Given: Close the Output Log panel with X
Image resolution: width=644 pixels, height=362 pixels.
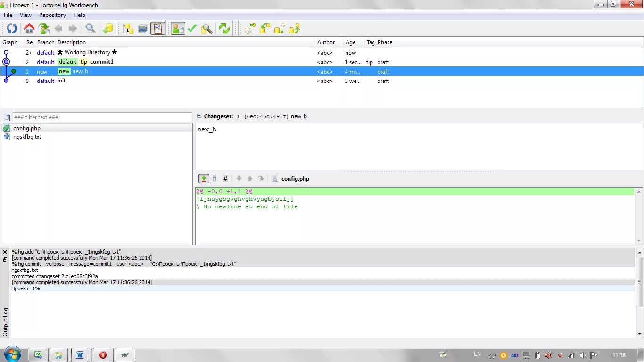Looking at the screenshot, I should point(5,252).
